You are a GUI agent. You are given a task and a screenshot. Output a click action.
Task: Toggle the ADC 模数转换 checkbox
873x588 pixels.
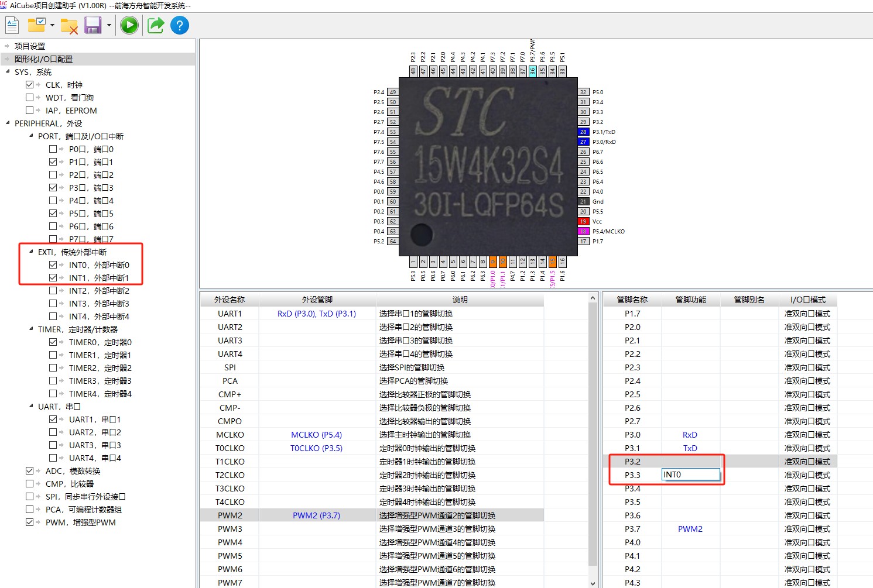(30, 471)
